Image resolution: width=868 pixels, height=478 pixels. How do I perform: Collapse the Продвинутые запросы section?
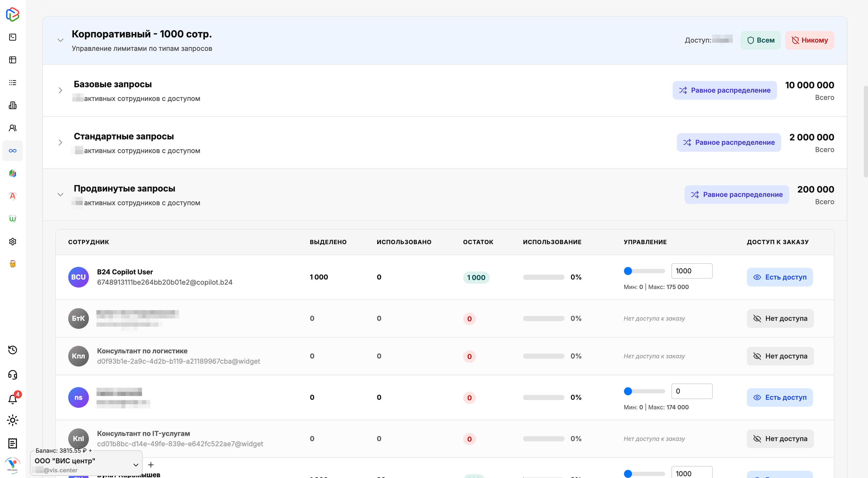click(60, 195)
